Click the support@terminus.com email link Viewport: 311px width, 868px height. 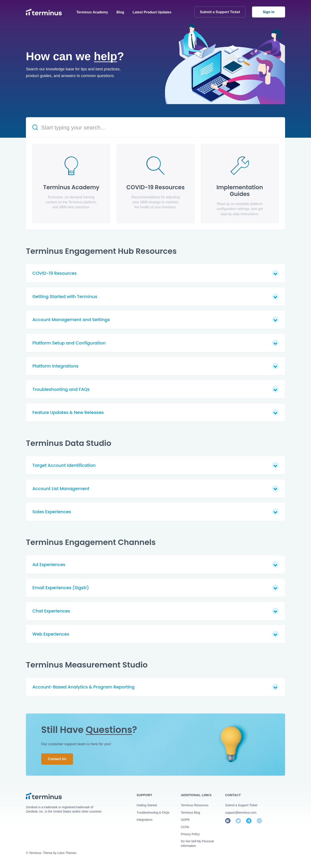click(241, 812)
